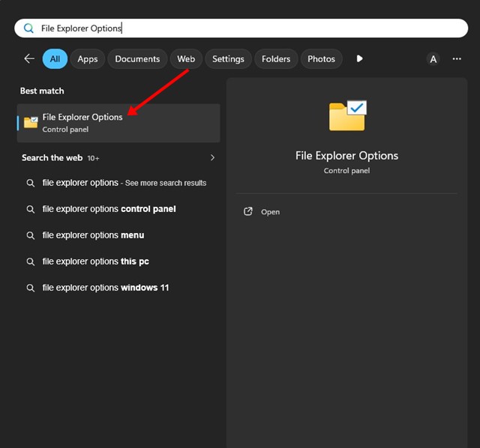Click the account avatar 'A' button
The height and width of the screenshot is (448, 480).
(433, 58)
